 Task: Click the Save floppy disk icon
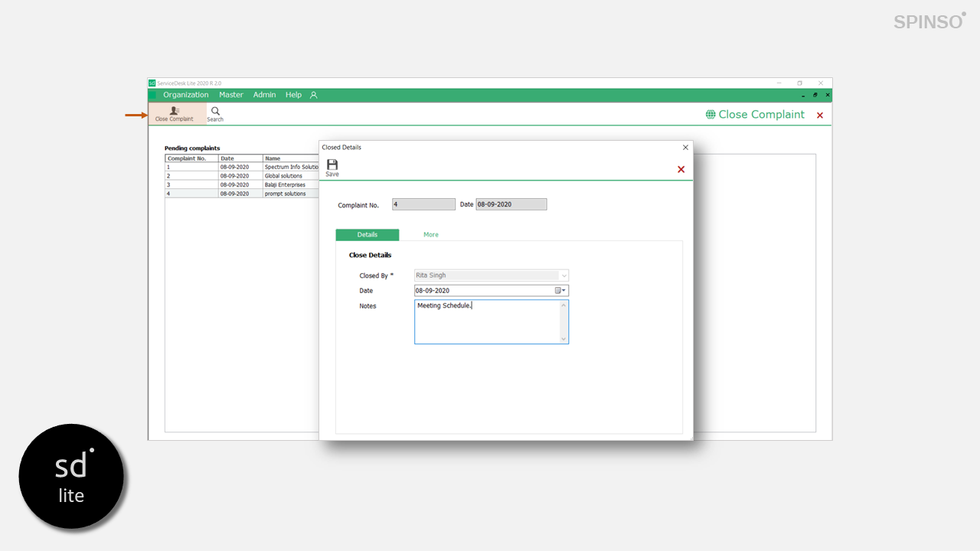pos(332,165)
